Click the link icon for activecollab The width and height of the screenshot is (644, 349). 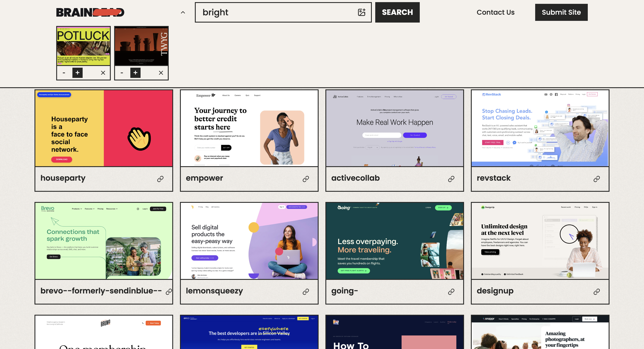tap(451, 179)
